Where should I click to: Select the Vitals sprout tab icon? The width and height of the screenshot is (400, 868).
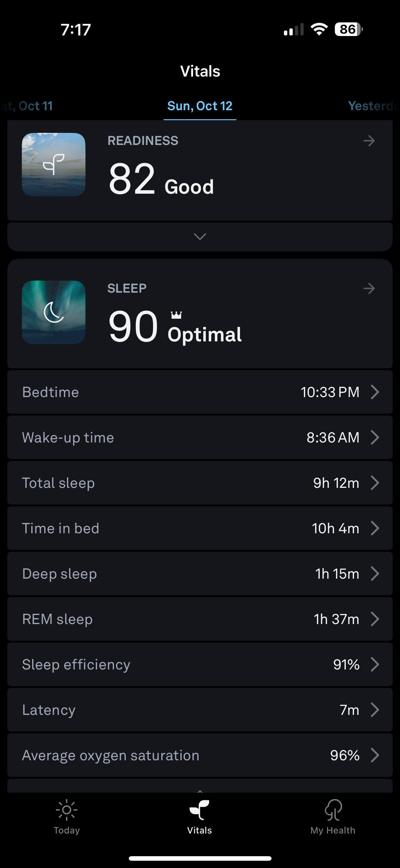click(x=199, y=809)
